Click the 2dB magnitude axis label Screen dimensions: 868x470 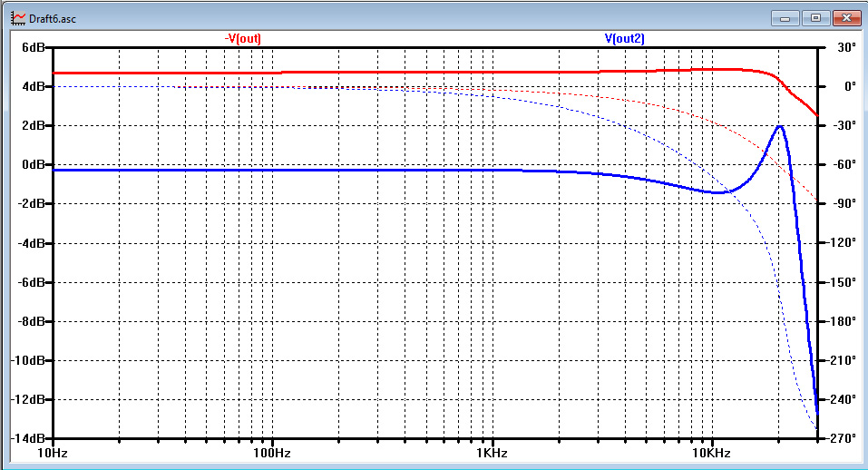pos(33,125)
